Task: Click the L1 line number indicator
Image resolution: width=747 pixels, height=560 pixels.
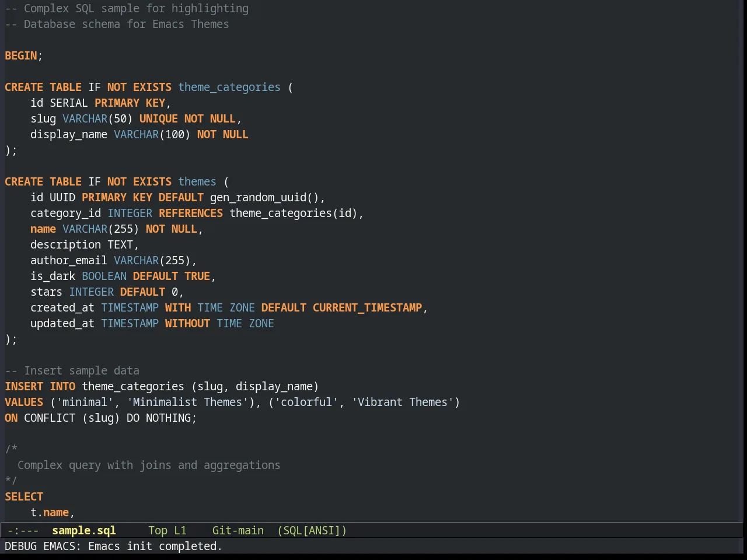Action: (x=180, y=530)
